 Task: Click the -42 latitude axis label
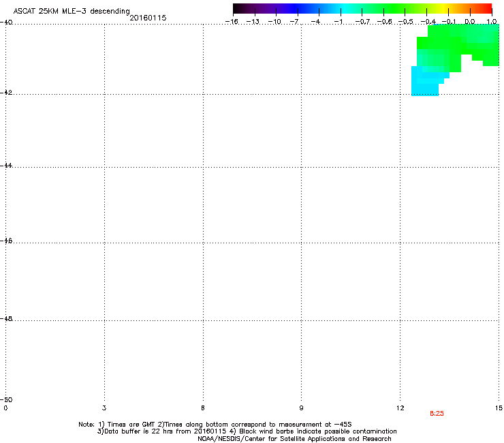tap(6, 92)
